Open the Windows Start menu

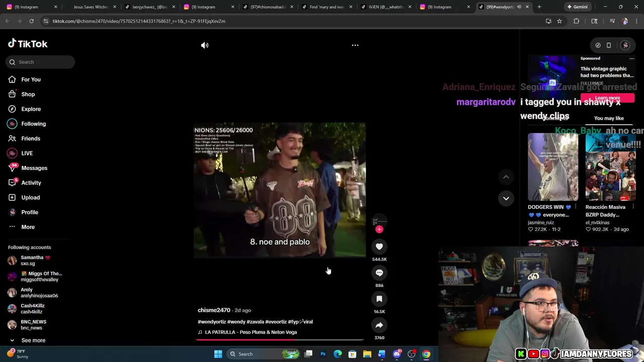218,354
